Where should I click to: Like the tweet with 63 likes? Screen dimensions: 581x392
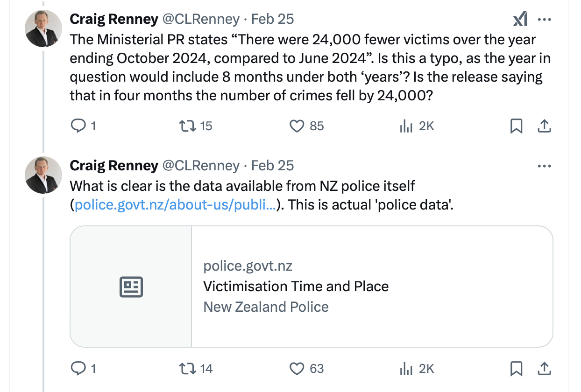click(x=297, y=369)
